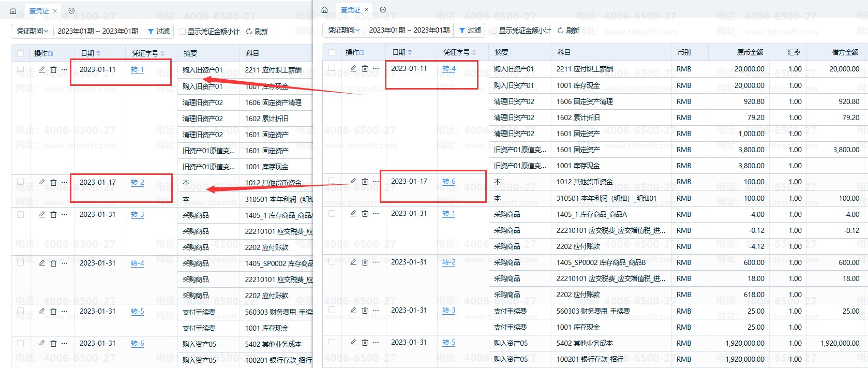The height and width of the screenshot is (368, 868).
Task: Edit voucher 转-4 dated 2023-01-11 in right panel
Action: coord(353,68)
